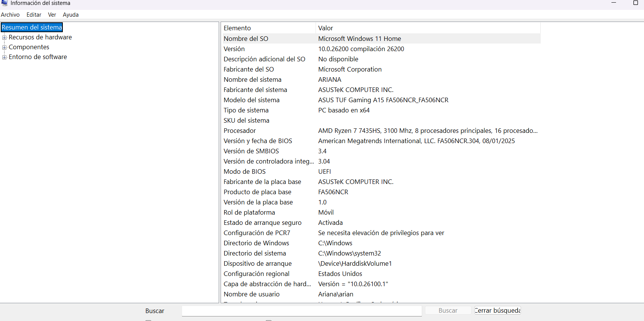Viewport: 644px width, 321px height.
Task: Select the '3.04' controller version value
Action: coord(324,161)
